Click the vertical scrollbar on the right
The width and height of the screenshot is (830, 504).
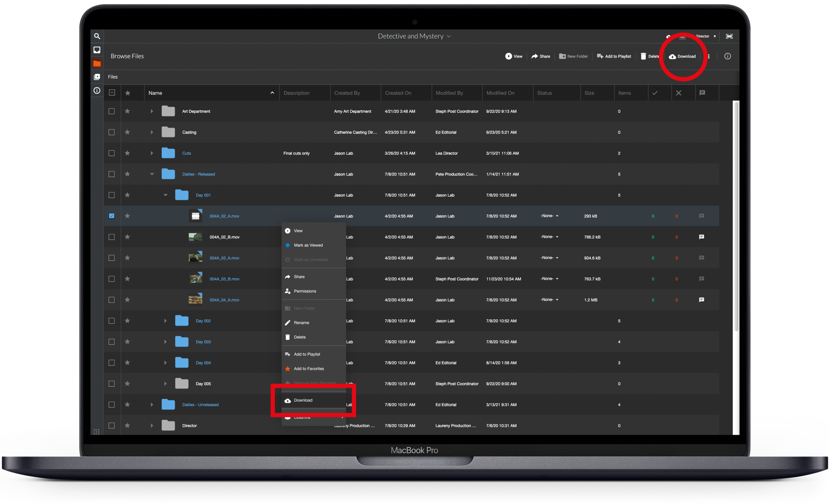click(x=736, y=215)
